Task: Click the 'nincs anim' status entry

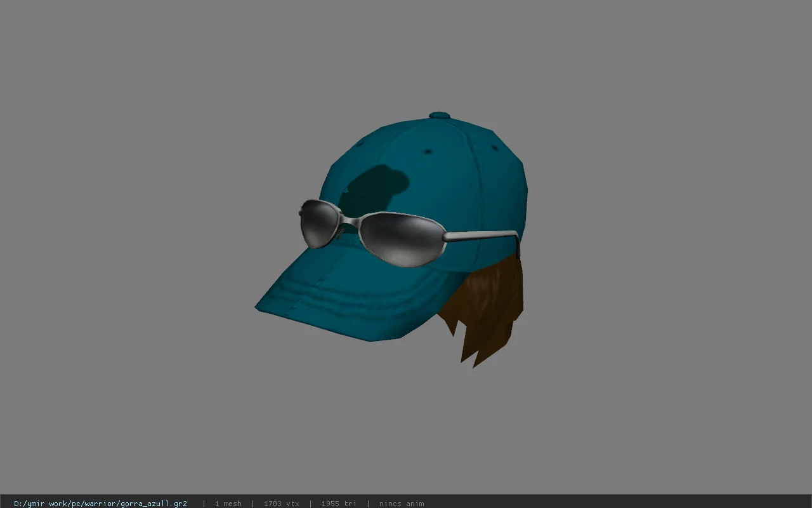Action: pos(402,504)
